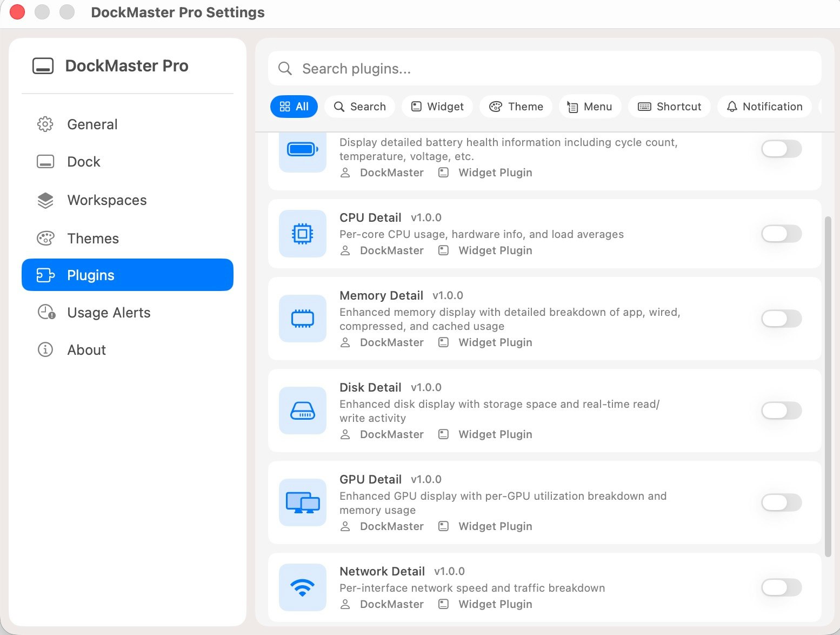
Task: Select the All filter tab
Action: point(294,107)
